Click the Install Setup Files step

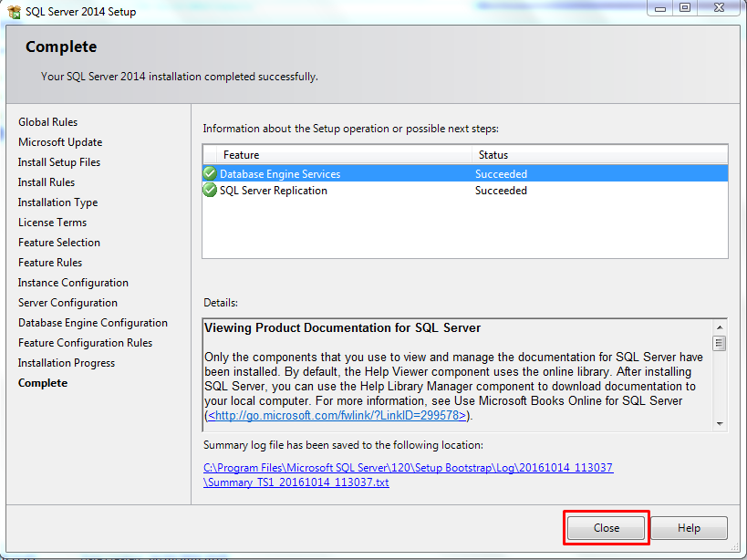(59, 162)
